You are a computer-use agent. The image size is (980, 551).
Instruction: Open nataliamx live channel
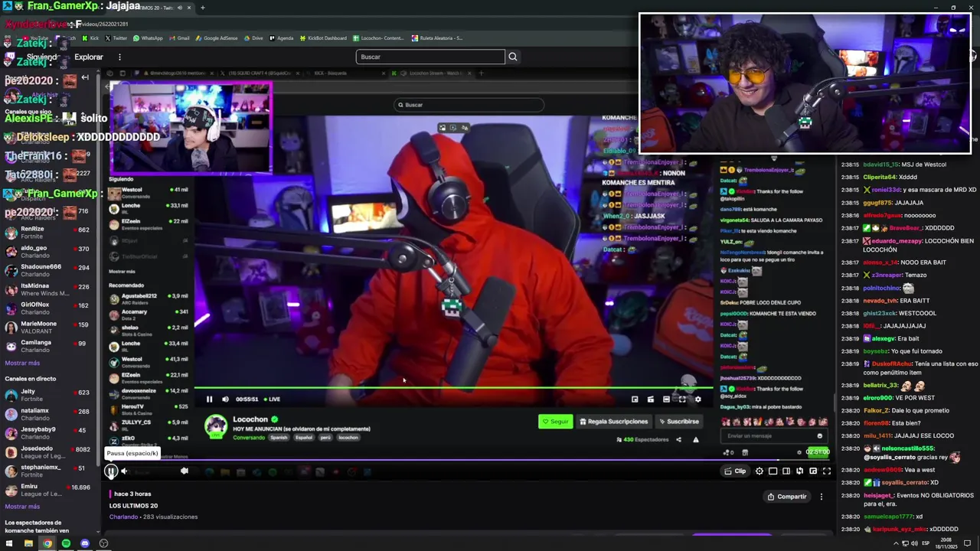click(47, 414)
